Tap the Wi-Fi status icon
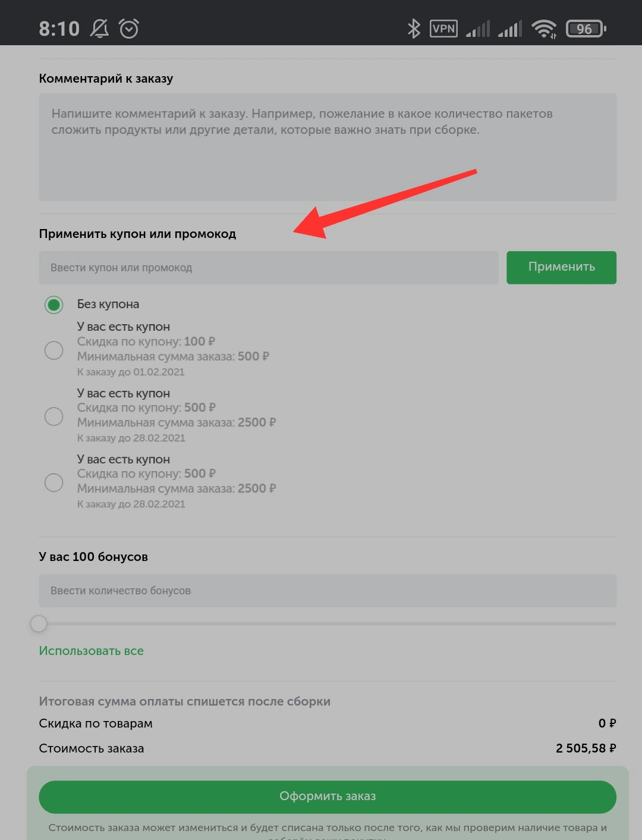The height and width of the screenshot is (840, 642). click(544, 29)
